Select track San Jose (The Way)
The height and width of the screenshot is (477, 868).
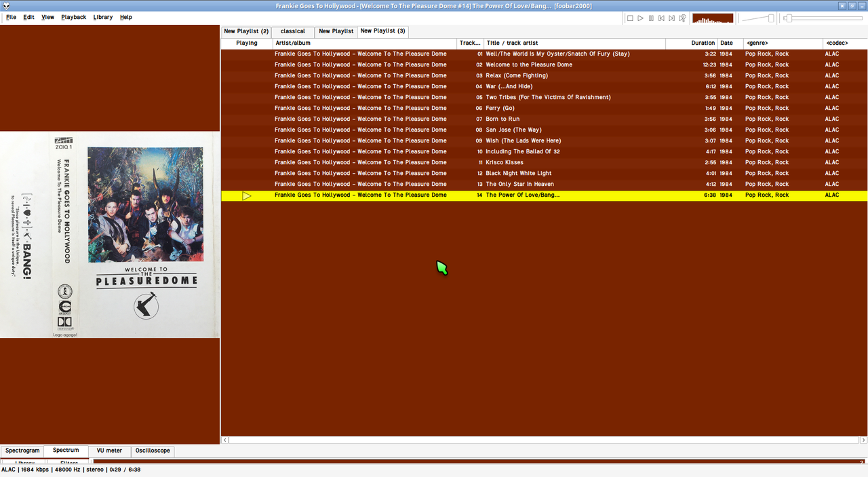coord(544,130)
